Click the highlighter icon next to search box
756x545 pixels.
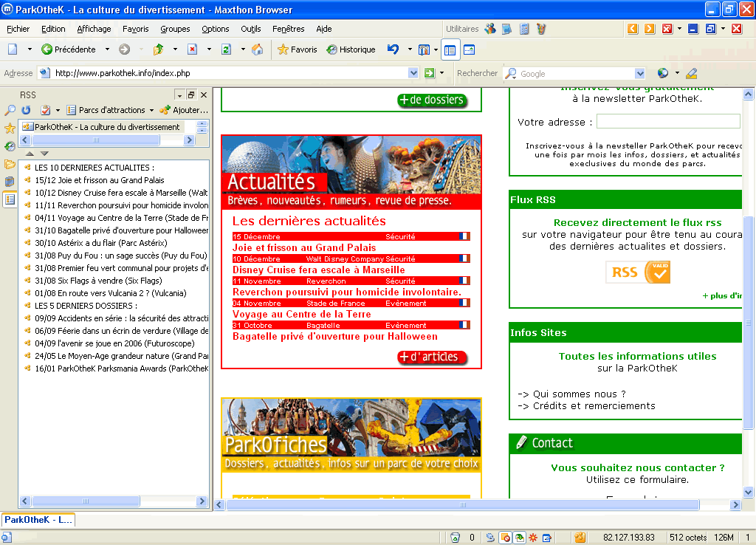click(x=691, y=73)
